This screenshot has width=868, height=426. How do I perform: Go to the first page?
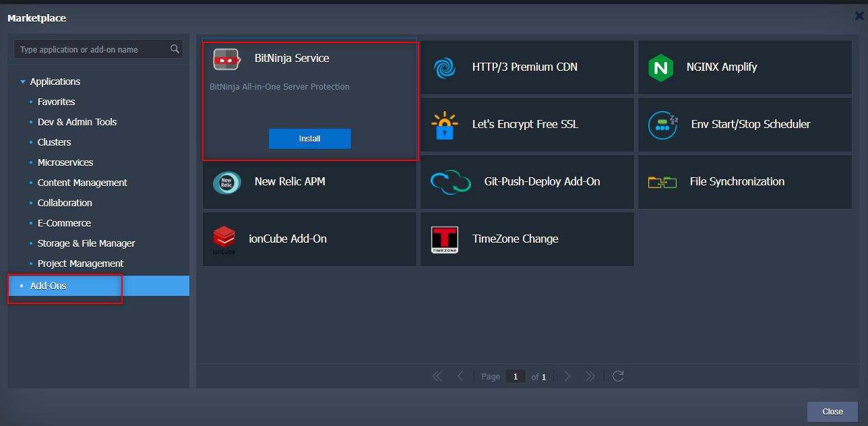click(437, 376)
